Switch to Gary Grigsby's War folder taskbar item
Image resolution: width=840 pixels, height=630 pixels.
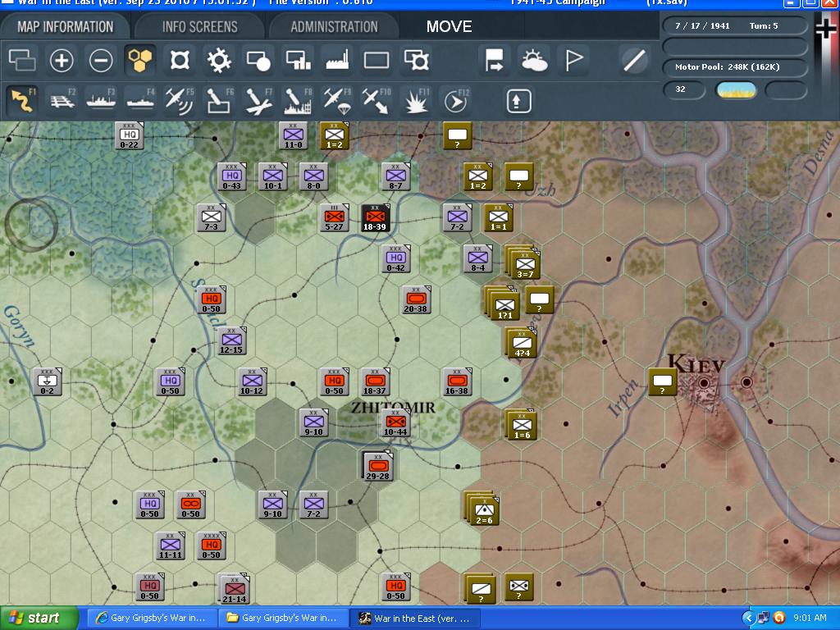point(283,618)
